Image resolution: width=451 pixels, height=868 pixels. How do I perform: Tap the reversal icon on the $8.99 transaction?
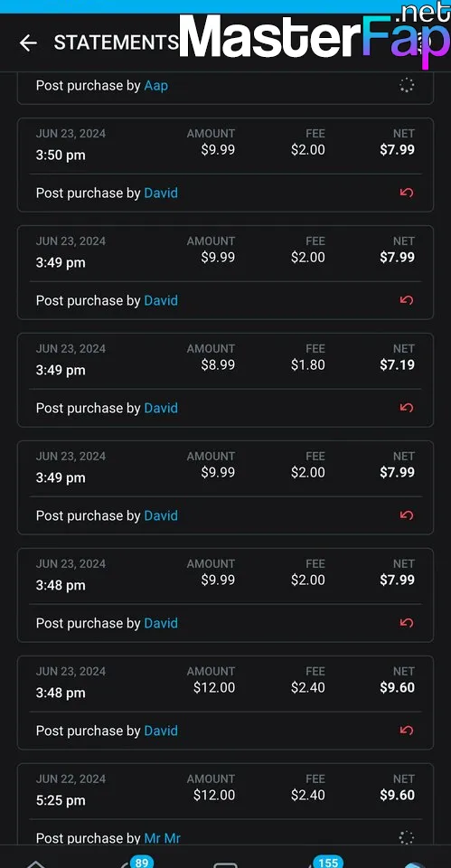point(406,408)
